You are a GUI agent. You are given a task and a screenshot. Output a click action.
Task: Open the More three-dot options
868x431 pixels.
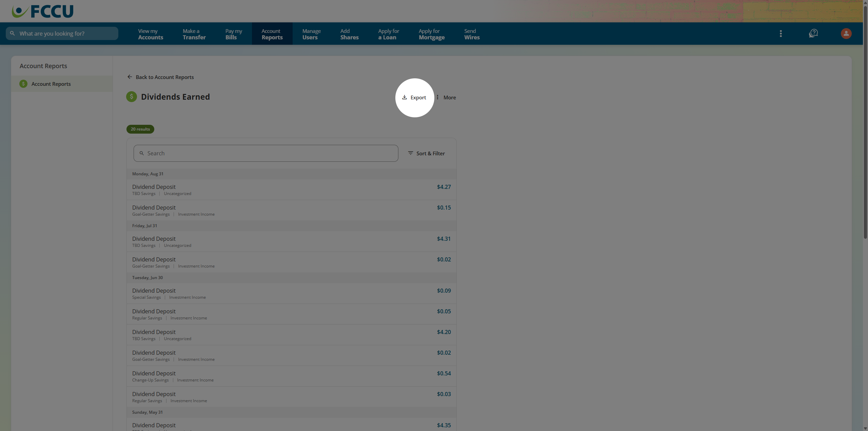click(x=437, y=97)
